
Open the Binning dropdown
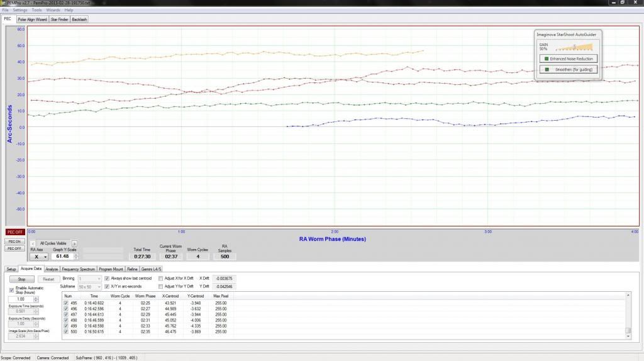(89, 279)
